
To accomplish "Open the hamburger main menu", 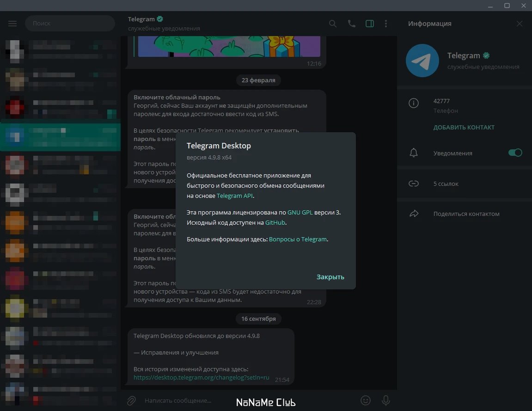I will tap(12, 24).
